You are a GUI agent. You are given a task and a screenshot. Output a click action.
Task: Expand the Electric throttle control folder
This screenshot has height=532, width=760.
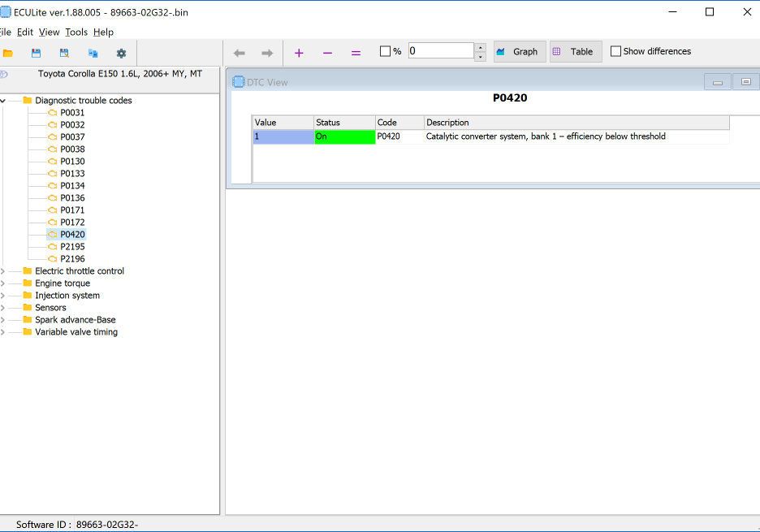(3, 271)
